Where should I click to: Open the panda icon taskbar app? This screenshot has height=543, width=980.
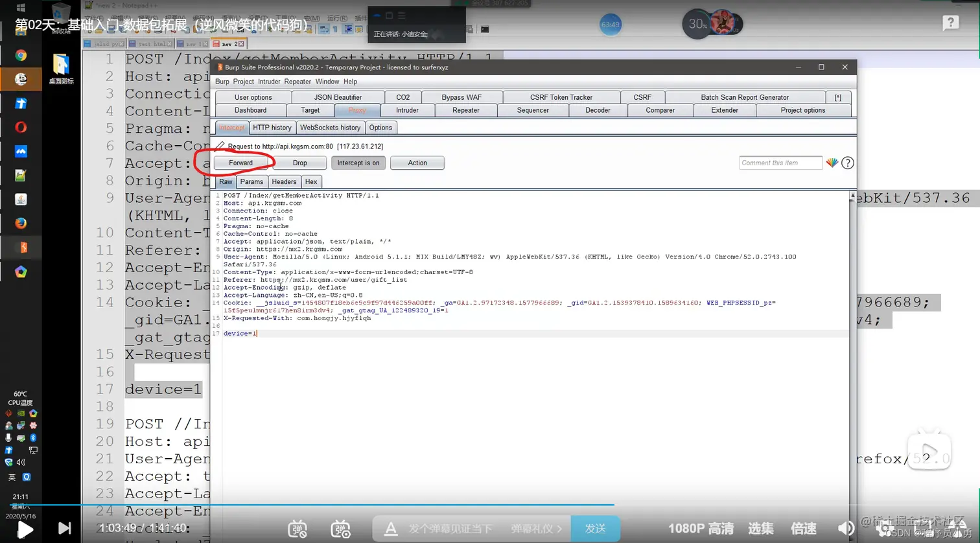pos(21,79)
